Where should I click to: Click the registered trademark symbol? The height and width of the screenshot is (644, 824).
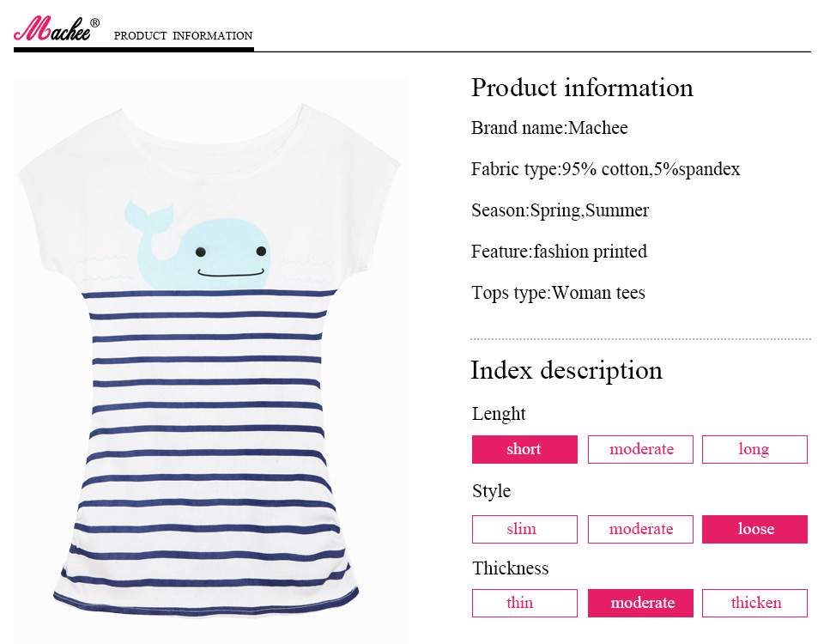click(x=94, y=22)
